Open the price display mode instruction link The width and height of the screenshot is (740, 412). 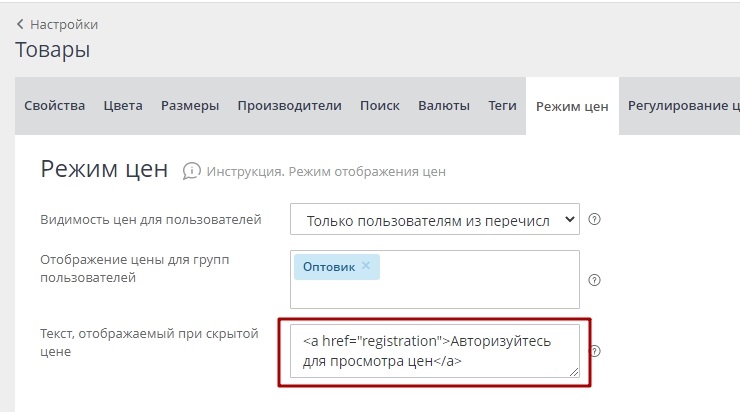tap(326, 172)
